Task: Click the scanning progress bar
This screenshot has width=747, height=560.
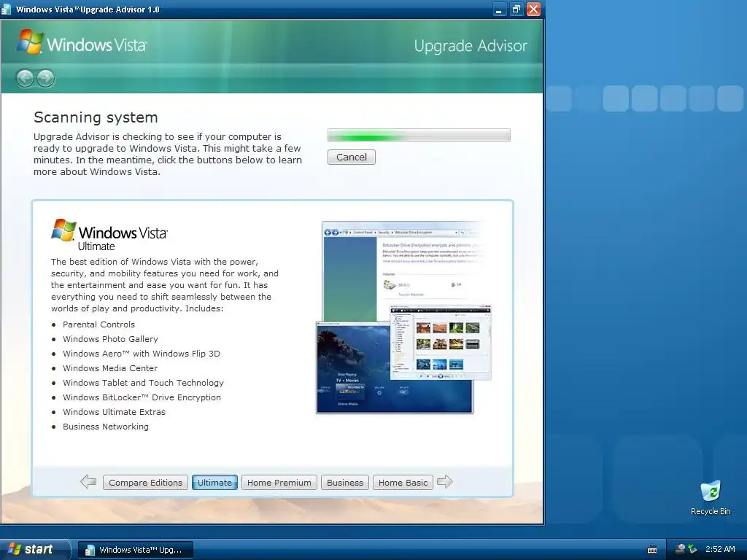Action: pyautogui.click(x=419, y=135)
